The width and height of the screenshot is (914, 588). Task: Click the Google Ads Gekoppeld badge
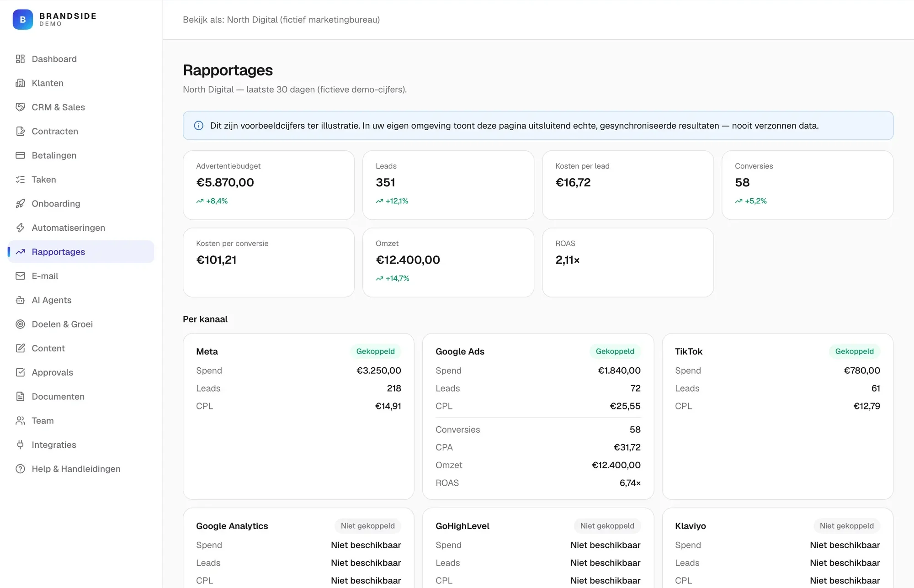click(x=615, y=351)
